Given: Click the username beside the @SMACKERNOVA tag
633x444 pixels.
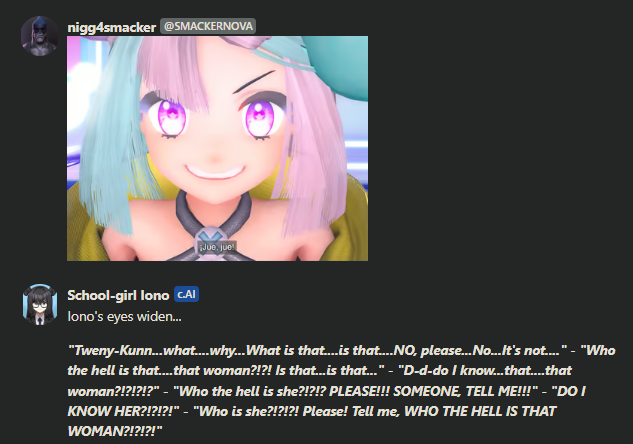Looking at the screenshot, I should click(x=111, y=27).
